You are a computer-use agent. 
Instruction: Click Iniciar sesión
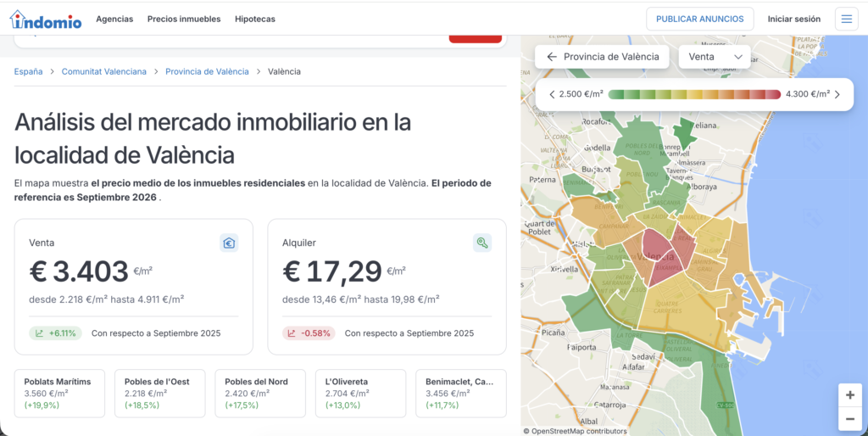tap(793, 19)
